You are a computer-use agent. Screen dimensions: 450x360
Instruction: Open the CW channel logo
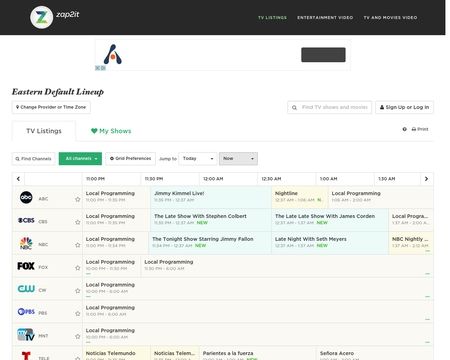(x=26, y=289)
